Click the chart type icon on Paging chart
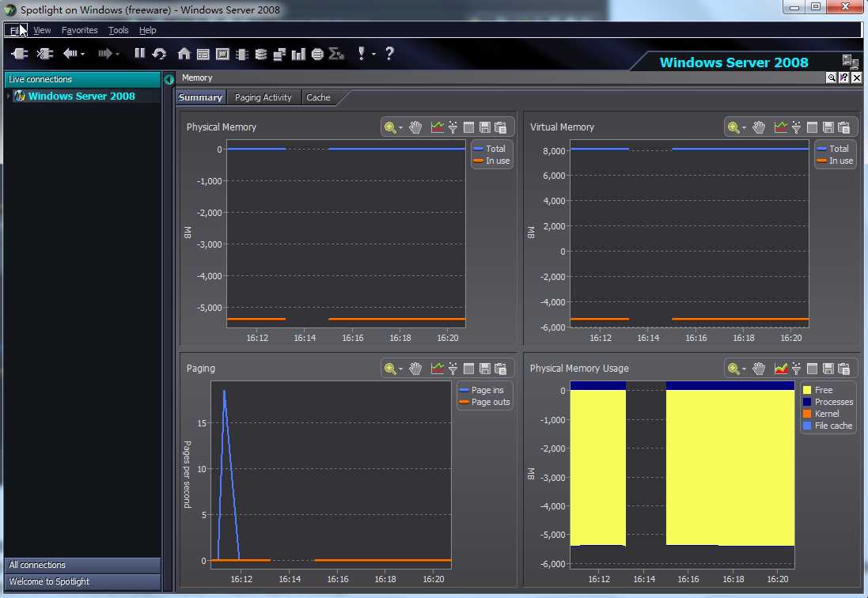 438,369
